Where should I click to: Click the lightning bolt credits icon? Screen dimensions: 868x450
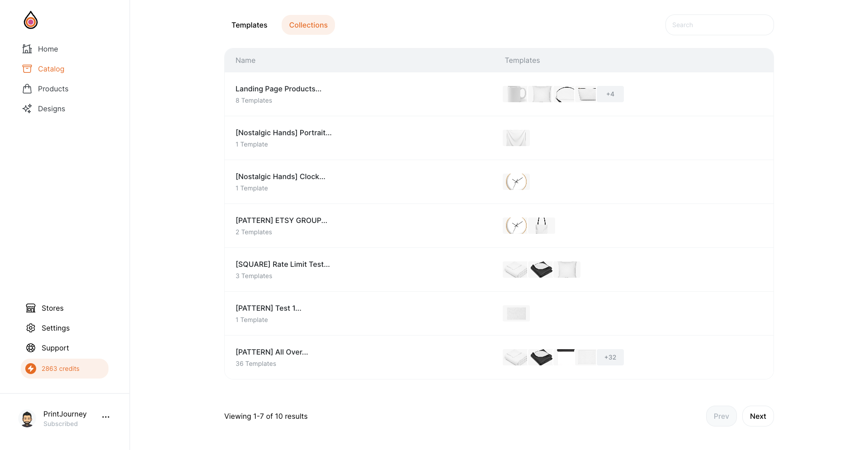[31, 369]
